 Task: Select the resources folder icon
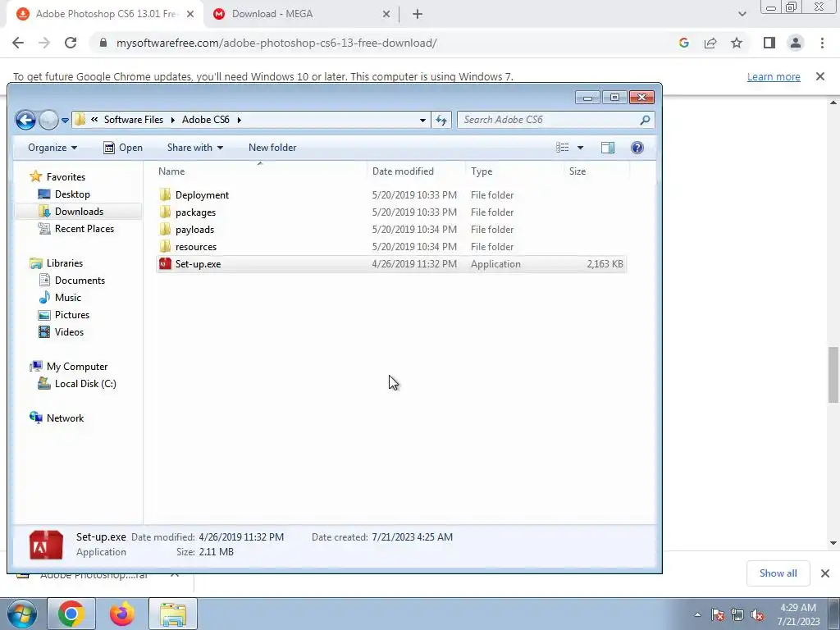pyautogui.click(x=165, y=246)
